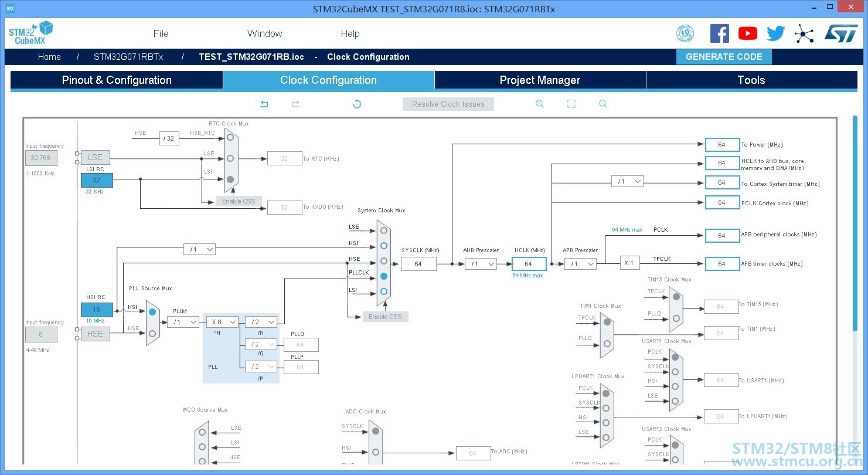Open the PLL /P divider dropdown

click(x=261, y=367)
